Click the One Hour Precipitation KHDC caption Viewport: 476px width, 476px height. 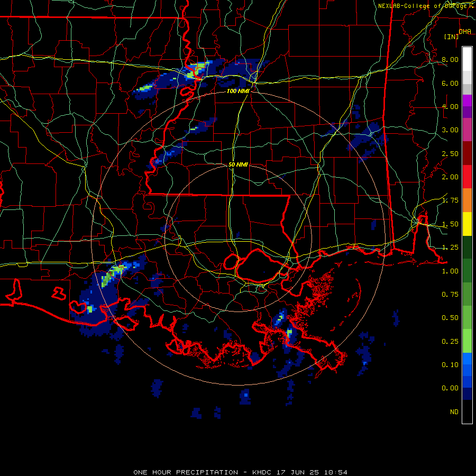(240, 472)
